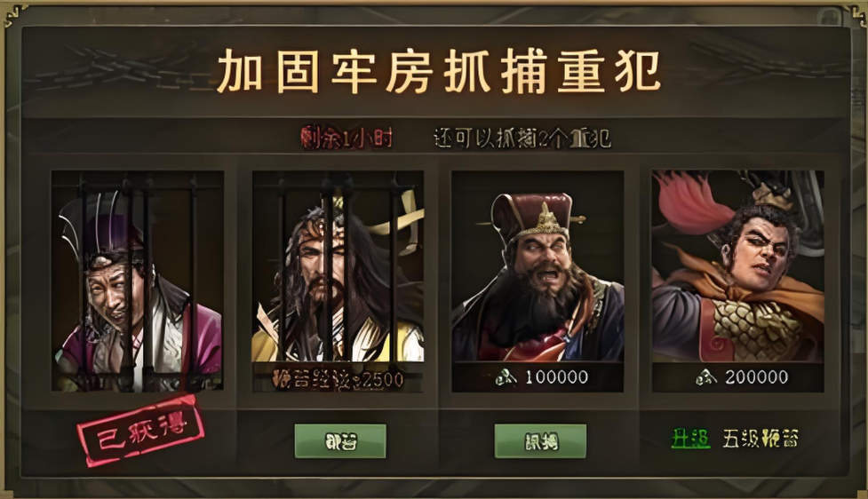The width and height of the screenshot is (868, 499).
Task: Click the chain decoration left of title
Action: (x=119, y=69)
